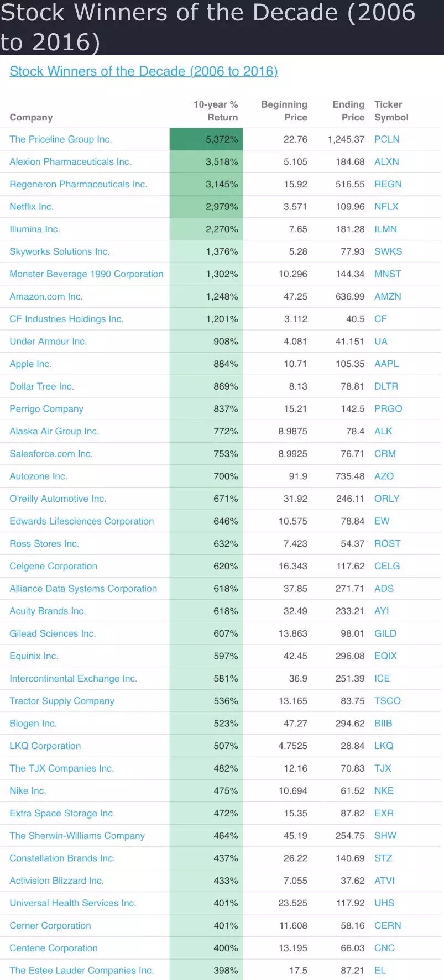Click the 10-year % Return column header
444x980 pixels.
coord(216,111)
